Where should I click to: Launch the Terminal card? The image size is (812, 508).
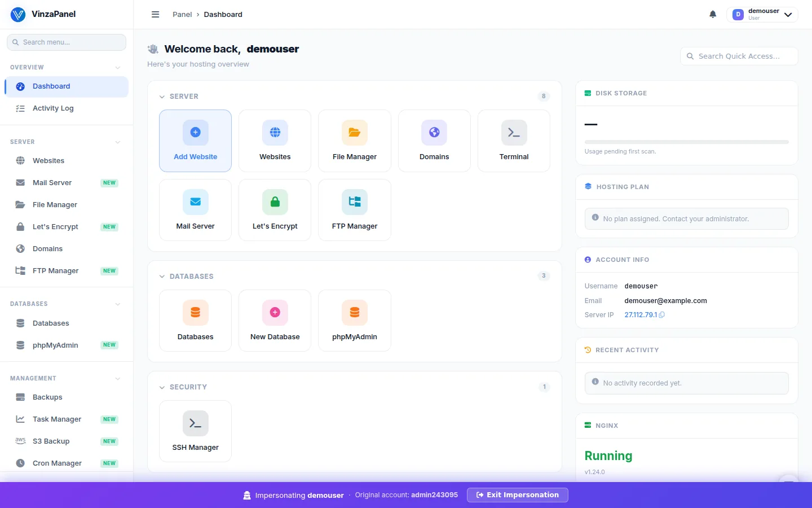(514, 141)
